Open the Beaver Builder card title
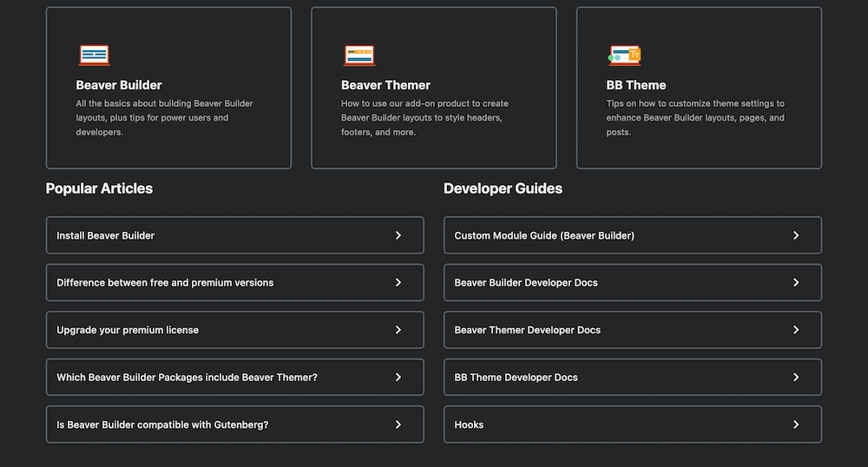868x467 pixels. click(x=118, y=85)
